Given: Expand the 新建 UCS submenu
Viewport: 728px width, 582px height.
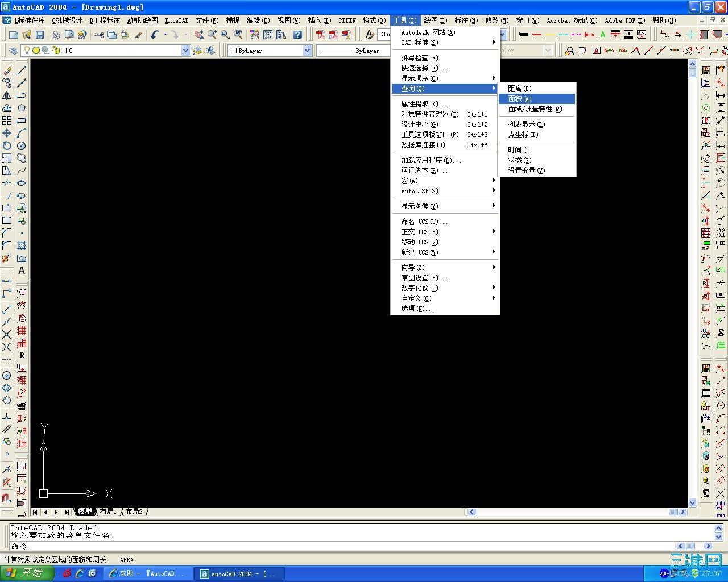Looking at the screenshot, I should pyautogui.click(x=445, y=252).
